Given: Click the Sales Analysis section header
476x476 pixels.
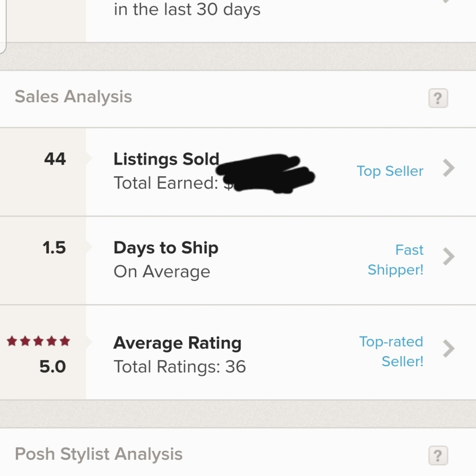Looking at the screenshot, I should pos(73,97).
